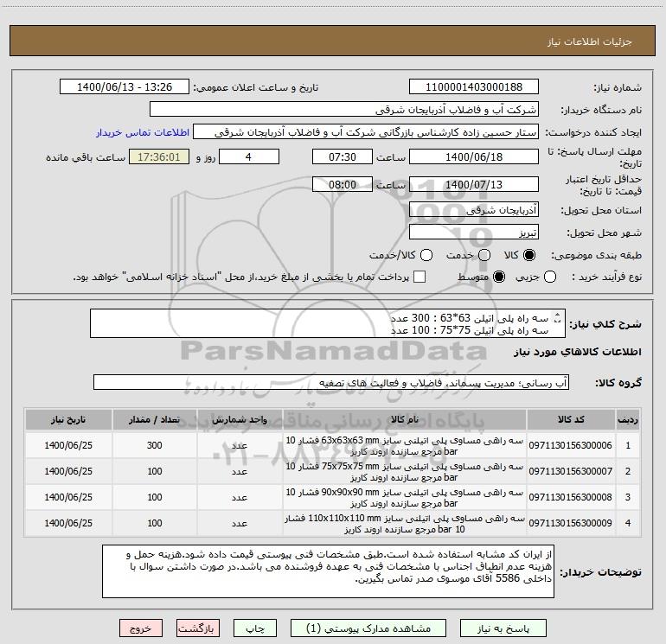Click the response deadline date 1400/06/18
Screen dimensions: 666x644
(474, 157)
